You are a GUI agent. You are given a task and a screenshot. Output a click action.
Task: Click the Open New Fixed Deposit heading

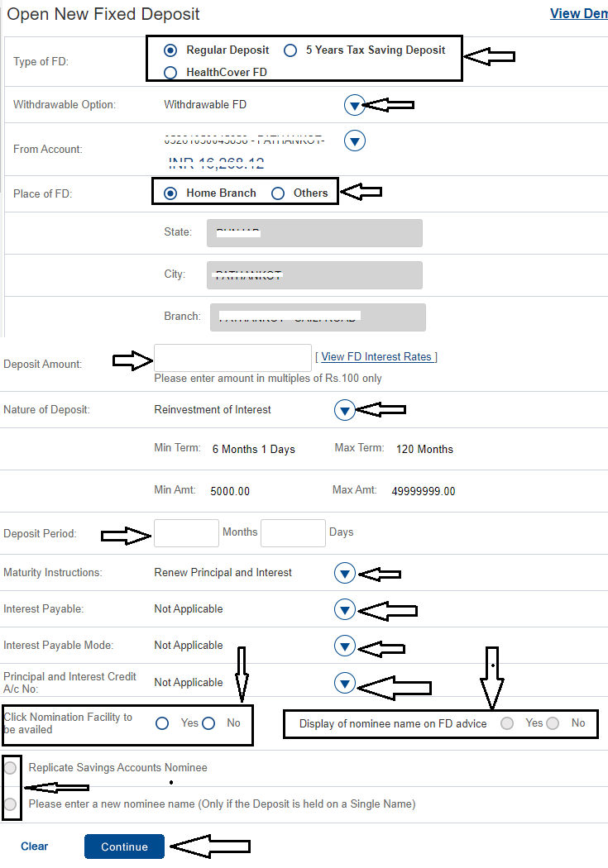pos(103,14)
